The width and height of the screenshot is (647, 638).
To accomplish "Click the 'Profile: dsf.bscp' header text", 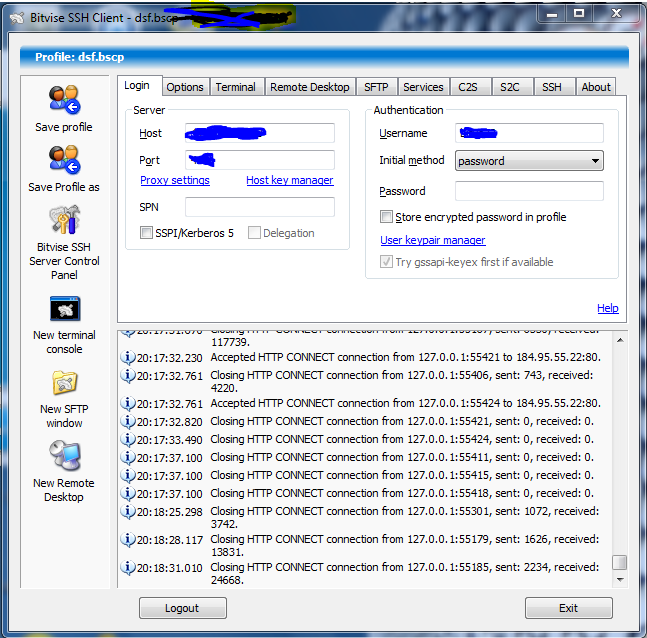I will [80, 57].
